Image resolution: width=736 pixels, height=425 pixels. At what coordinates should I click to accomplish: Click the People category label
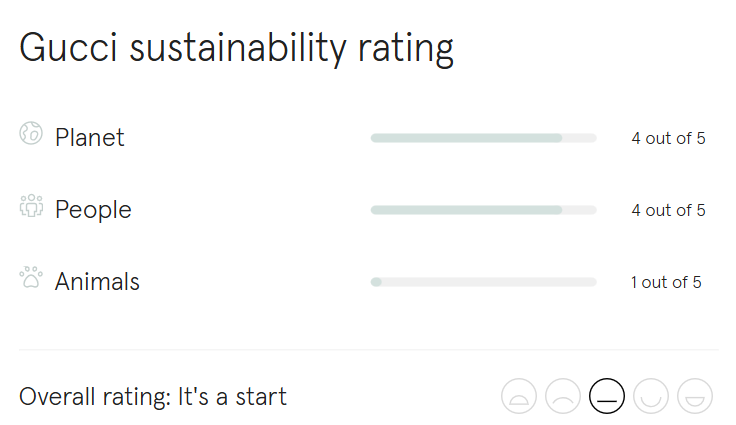tap(93, 210)
